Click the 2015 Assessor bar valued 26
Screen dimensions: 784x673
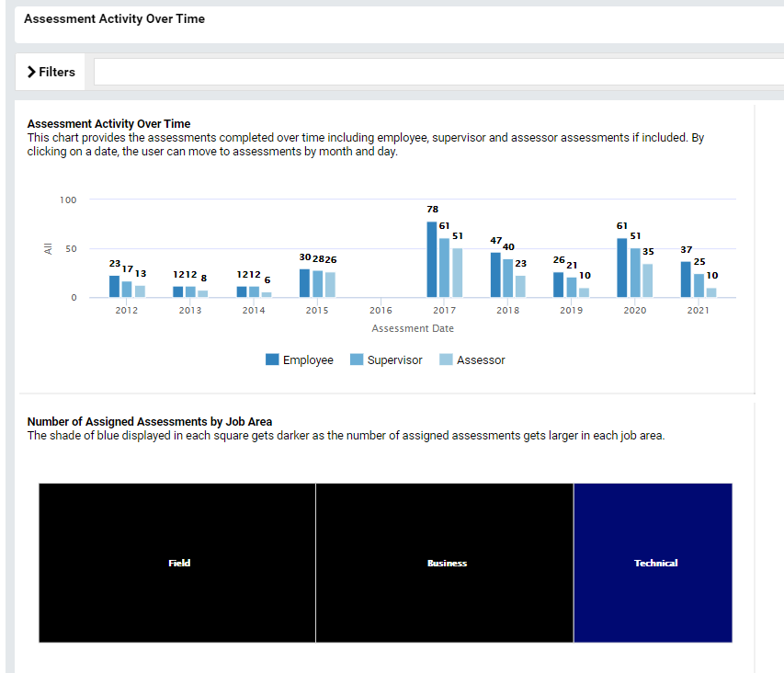[x=330, y=285]
